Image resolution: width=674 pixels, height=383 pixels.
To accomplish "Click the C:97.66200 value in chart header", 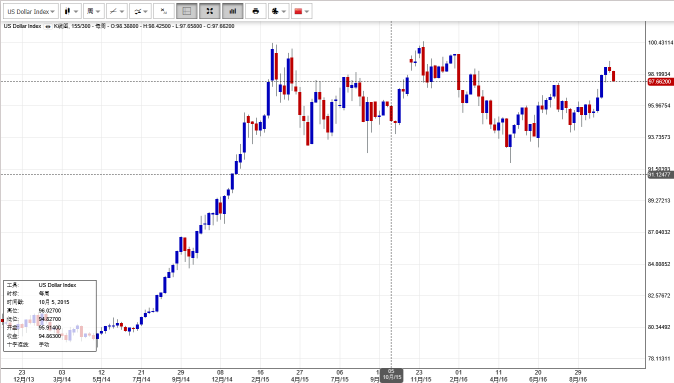I will pyautogui.click(x=221, y=26).
